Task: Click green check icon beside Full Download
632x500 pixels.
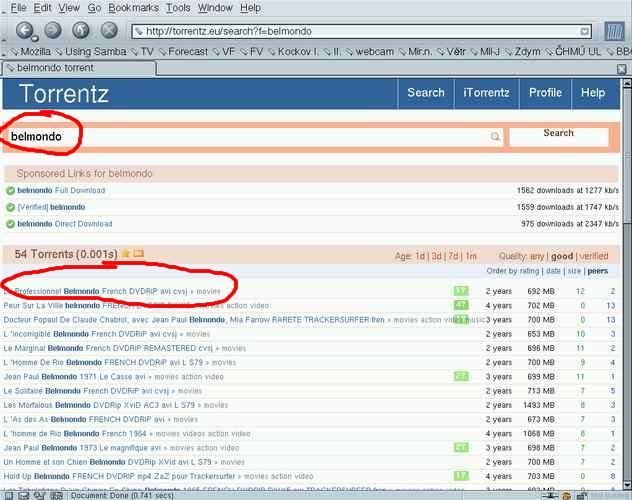Action: (x=11, y=191)
